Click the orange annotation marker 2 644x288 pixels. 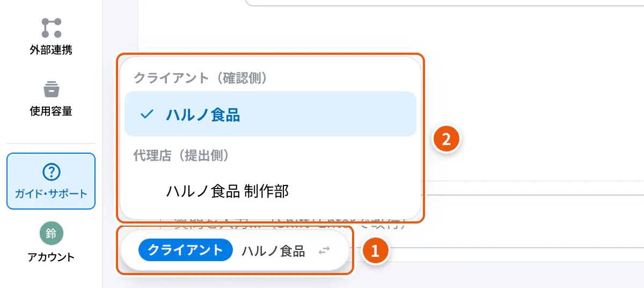tap(447, 139)
